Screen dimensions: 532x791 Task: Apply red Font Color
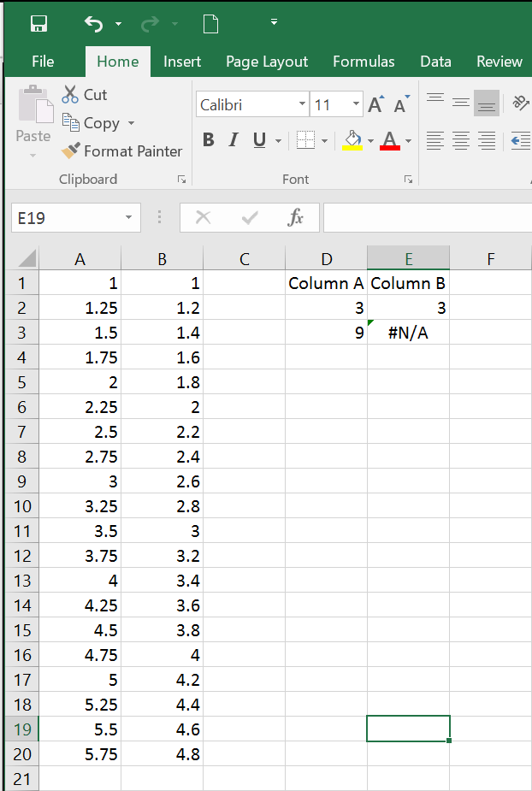(390, 139)
